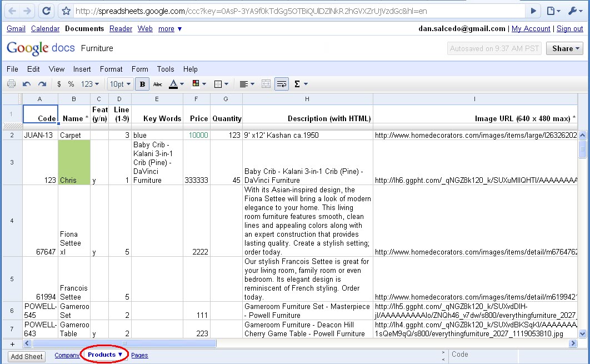Open the 10pt font size dropdown
This screenshot has height=364, width=590.
pyautogui.click(x=120, y=84)
